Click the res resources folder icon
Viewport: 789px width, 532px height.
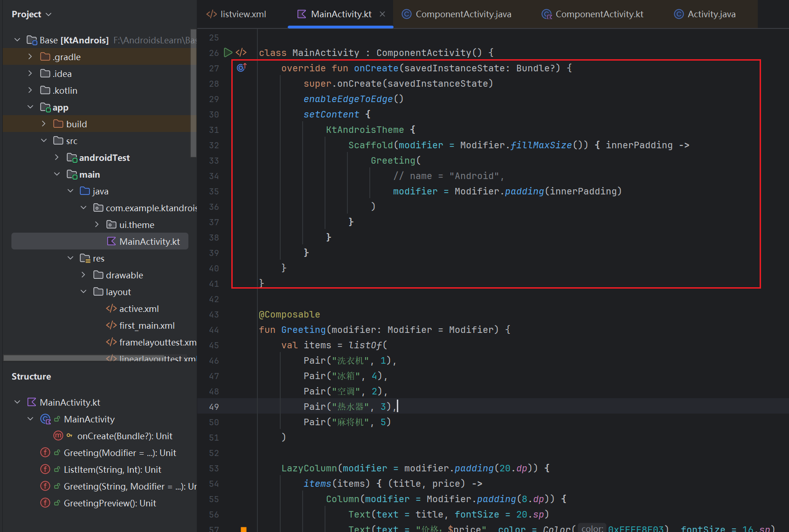pos(85,258)
